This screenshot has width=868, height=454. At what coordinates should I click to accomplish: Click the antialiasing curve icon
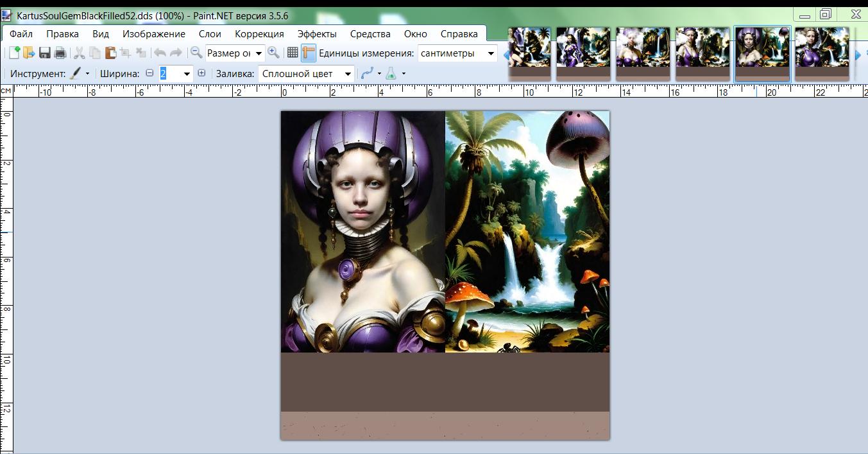(367, 73)
